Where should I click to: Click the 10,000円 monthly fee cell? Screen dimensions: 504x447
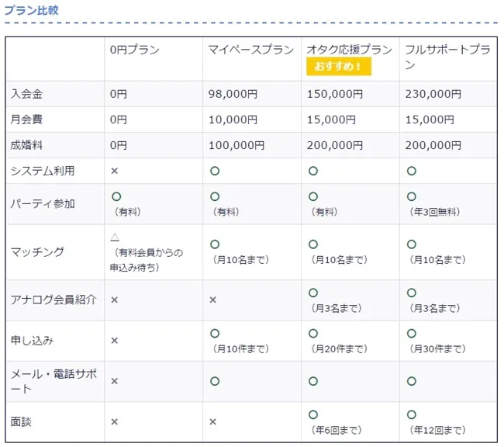point(233,120)
